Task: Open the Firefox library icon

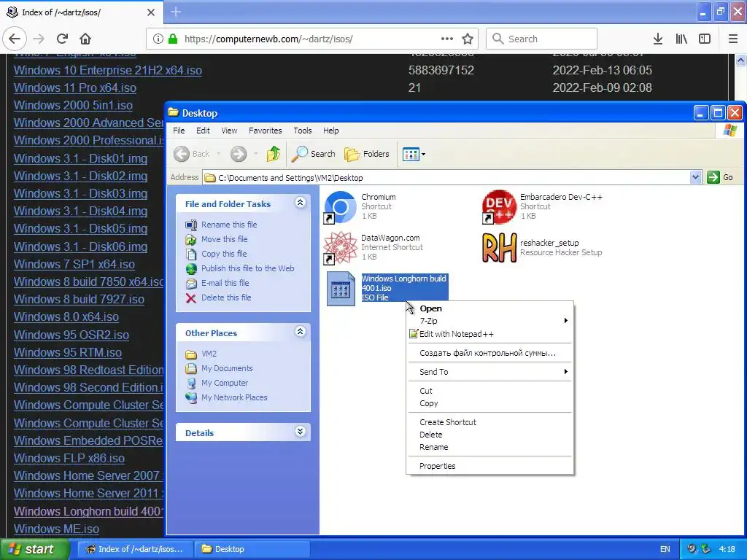Action: pos(681,39)
